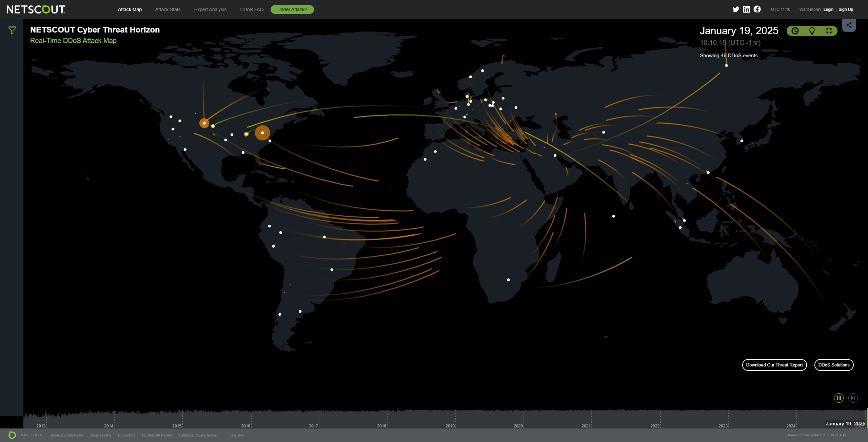Screen dimensions: 868x442
Task: Jump timeline to 2020 marker
Action: point(518,426)
